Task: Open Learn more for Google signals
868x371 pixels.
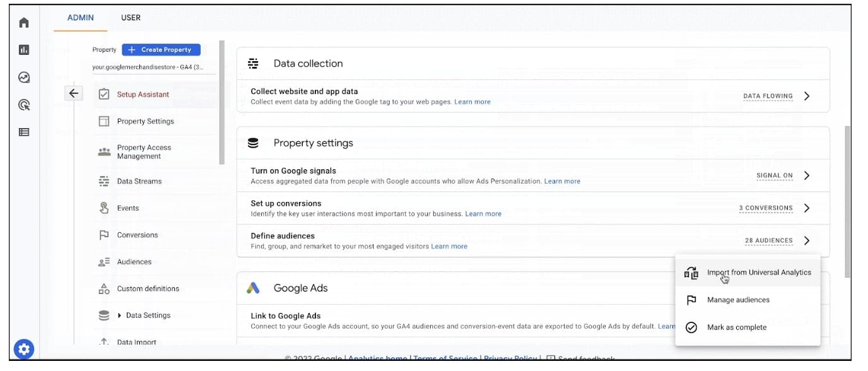Action: coord(562,181)
